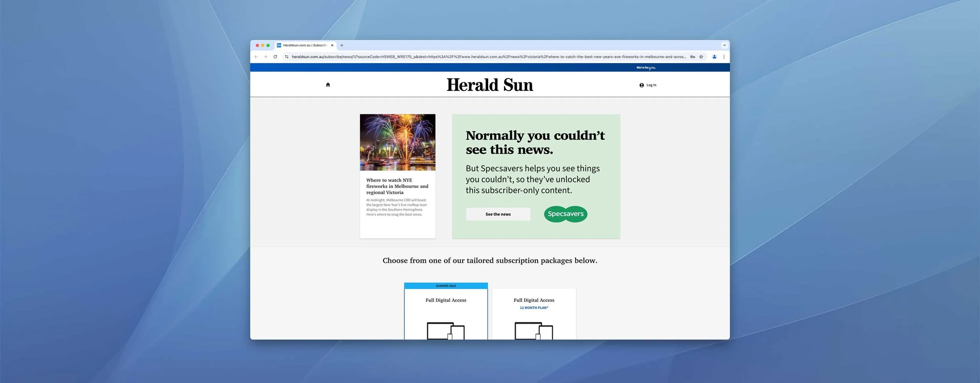
Task: Open the Chrome profile icon
Action: [x=714, y=57]
